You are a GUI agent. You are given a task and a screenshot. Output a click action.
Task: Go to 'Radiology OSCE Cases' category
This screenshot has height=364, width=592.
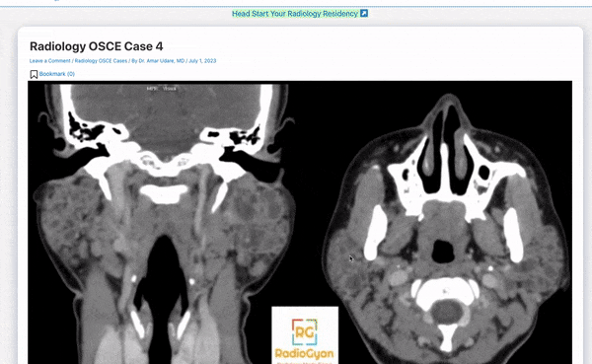pos(101,61)
